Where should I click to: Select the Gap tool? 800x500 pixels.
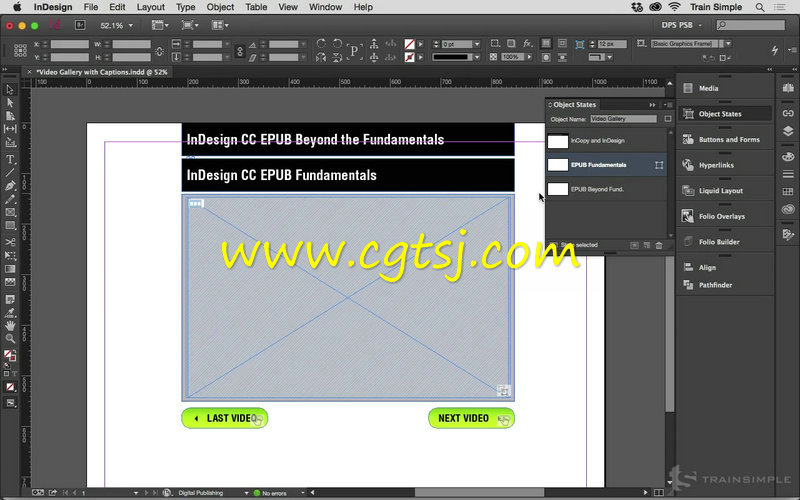click(10, 129)
